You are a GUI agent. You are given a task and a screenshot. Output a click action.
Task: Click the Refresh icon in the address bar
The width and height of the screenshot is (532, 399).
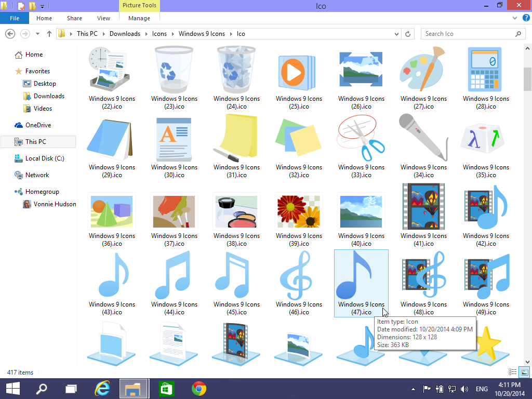tap(409, 33)
